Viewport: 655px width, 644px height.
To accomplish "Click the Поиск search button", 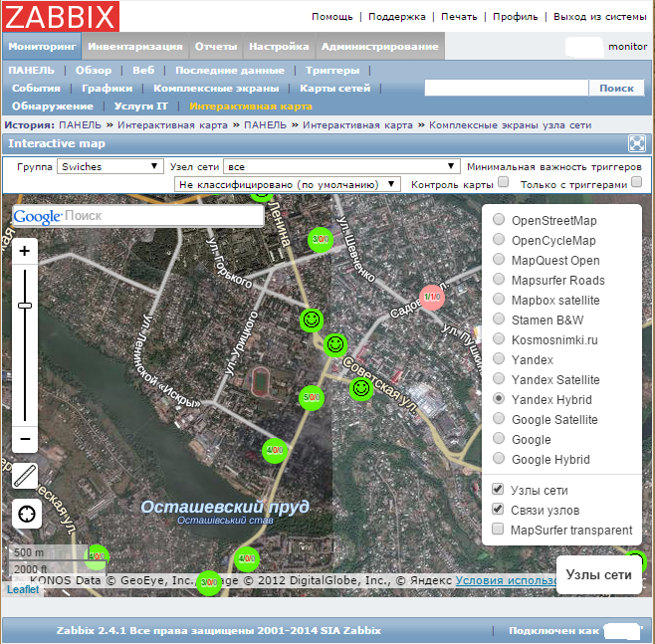I will point(616,89).
